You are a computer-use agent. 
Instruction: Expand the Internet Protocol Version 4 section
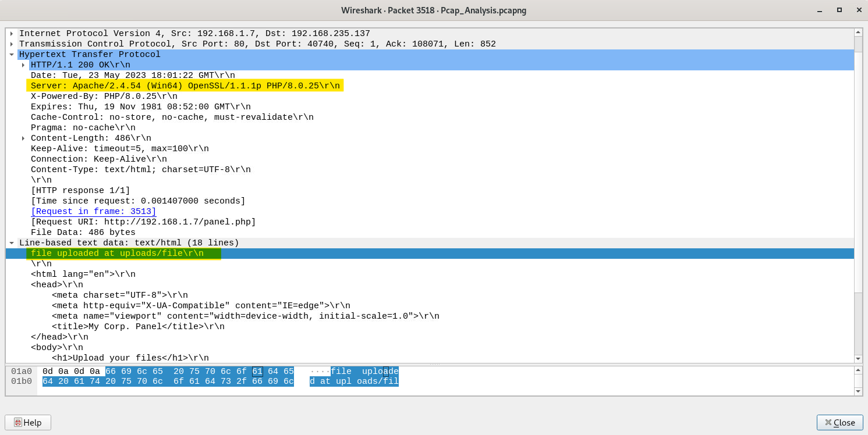tap(12, 34)
